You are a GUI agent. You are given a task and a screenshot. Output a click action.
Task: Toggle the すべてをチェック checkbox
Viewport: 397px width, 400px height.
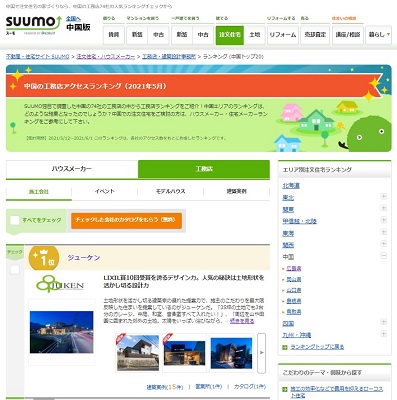[x=15, y=220]
